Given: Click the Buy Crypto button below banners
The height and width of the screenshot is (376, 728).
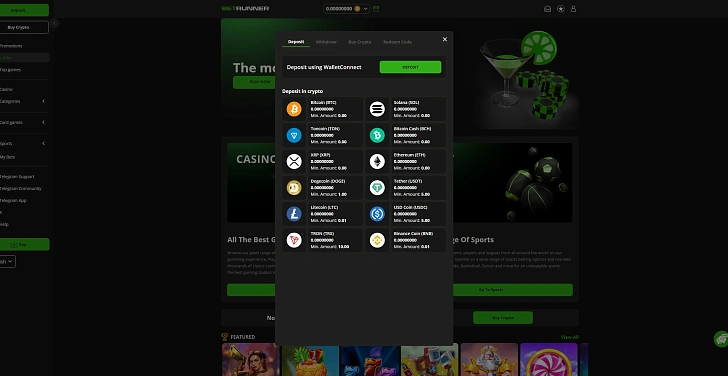Looking at the screenshot, I should pyautogui.click(x=503, y=318).
